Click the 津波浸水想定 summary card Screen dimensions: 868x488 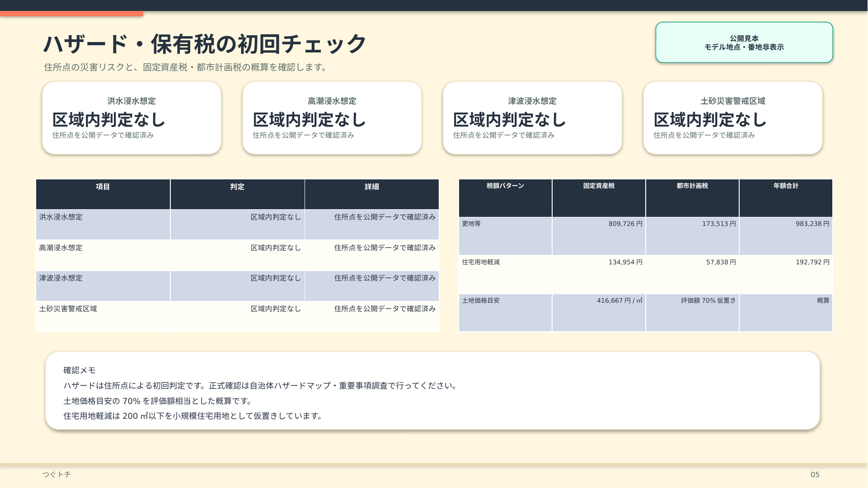coord(532,118)
